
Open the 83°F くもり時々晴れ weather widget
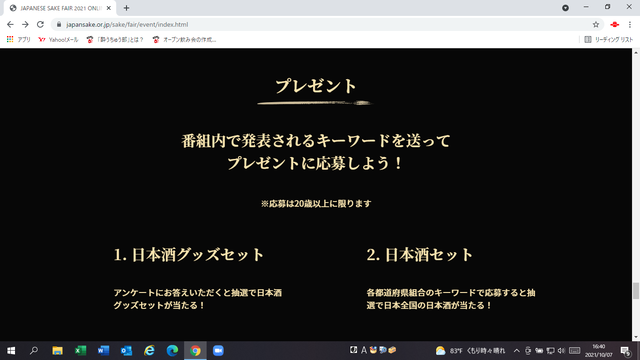(470, 351)
